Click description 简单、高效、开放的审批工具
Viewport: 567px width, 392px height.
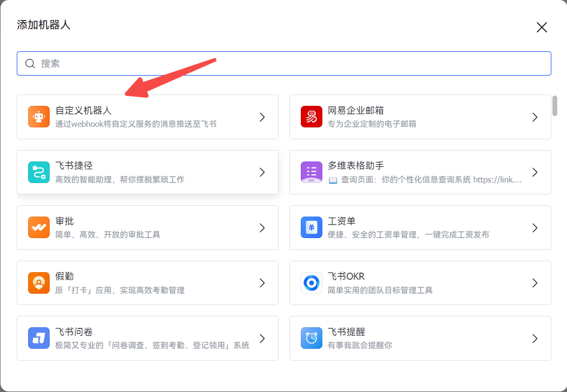pos(108,235)
